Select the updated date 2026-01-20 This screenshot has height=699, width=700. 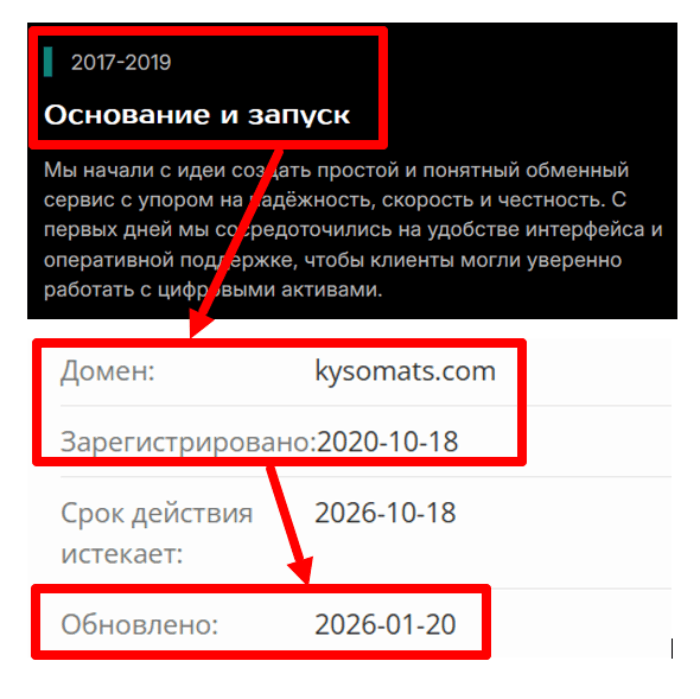385,624
